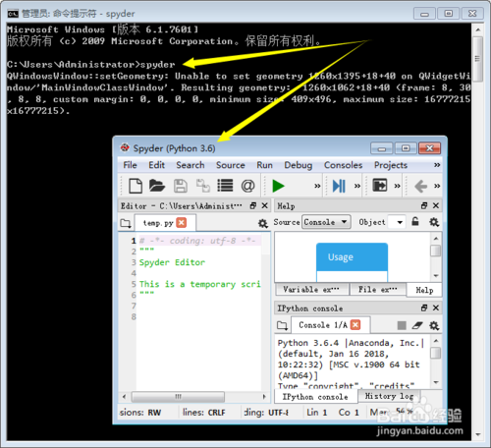Screen dimensions: 491x448
Task: Click line 3 'Spyder Editor' in editor
Action: coord(172,262)
